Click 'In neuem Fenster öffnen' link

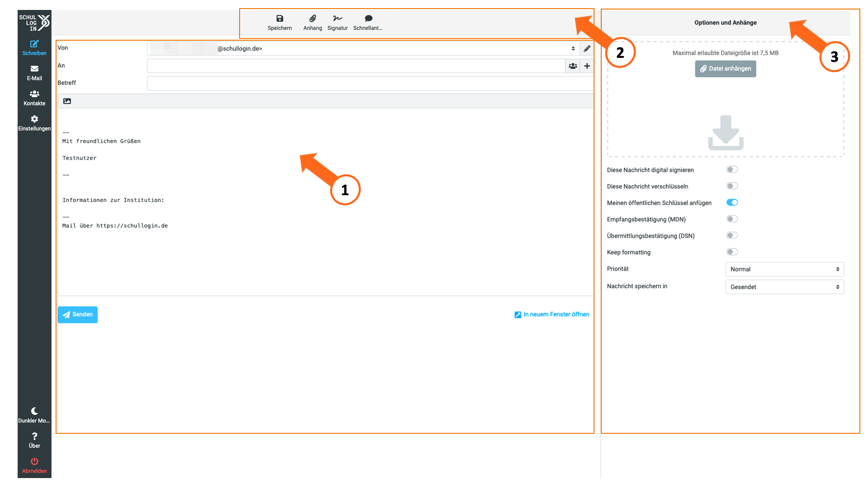point(552,314)
